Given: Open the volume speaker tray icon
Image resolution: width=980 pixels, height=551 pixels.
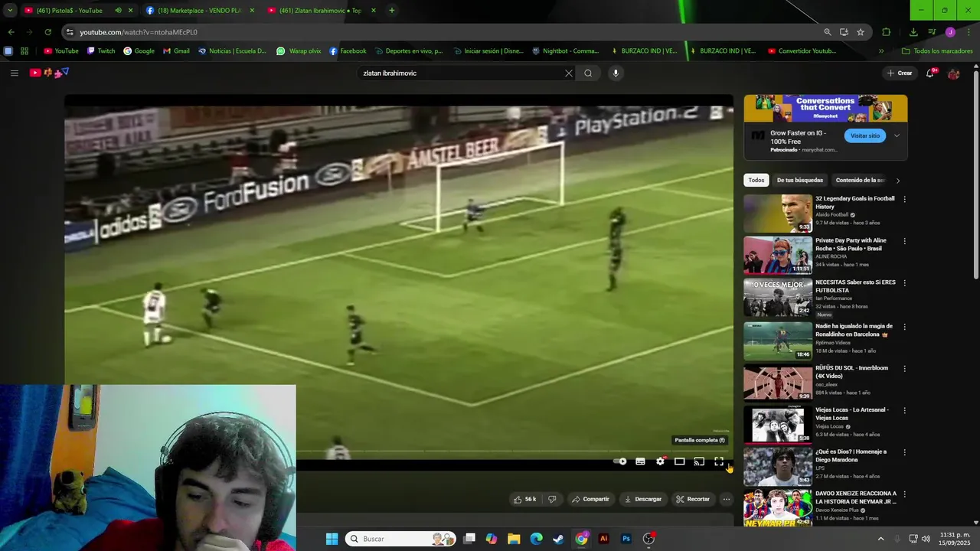Looking at the screenshot, I should click(926, 539).
